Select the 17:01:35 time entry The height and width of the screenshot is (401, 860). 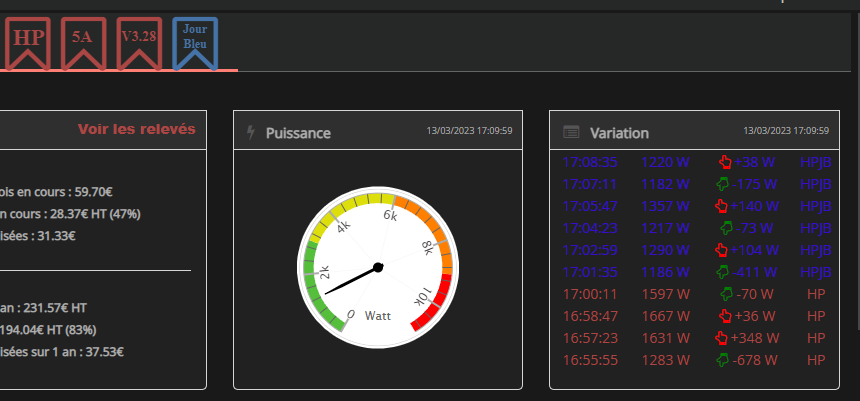pyautogui.click(x=590, y=272)
